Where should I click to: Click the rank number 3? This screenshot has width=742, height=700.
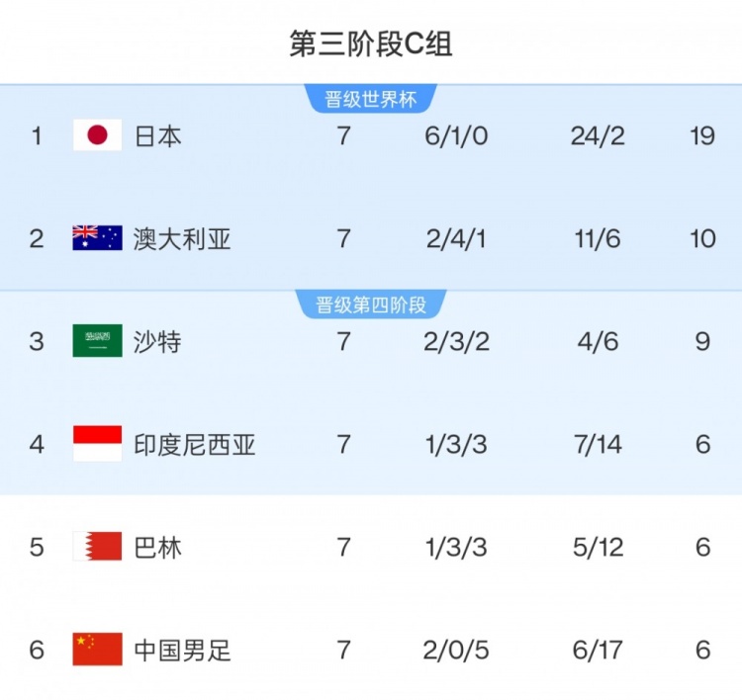[x=37, y=341]
